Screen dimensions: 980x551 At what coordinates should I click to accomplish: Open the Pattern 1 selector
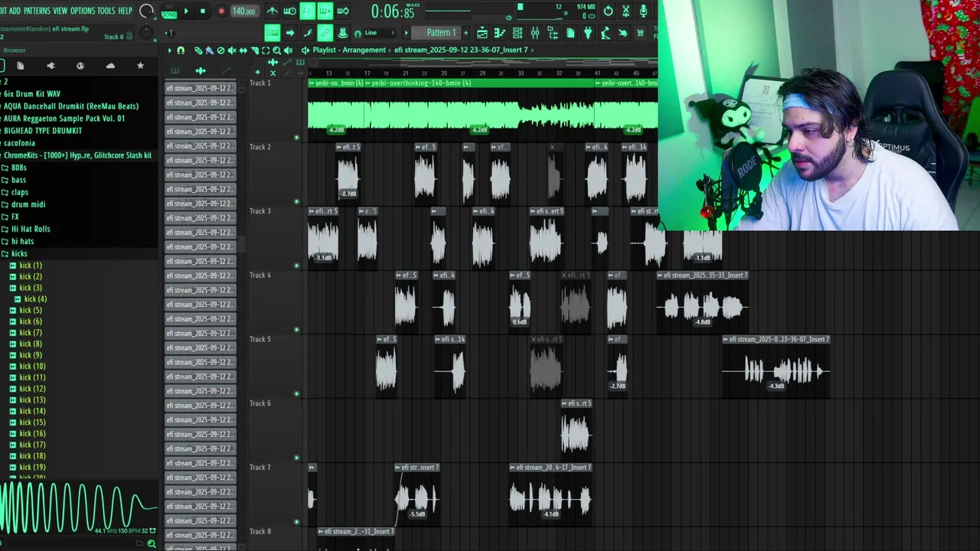click(440, 32)
